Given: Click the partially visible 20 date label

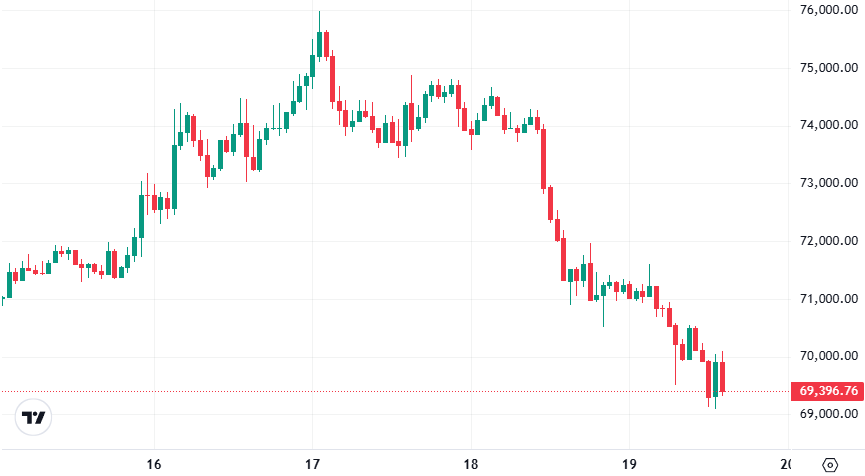Looking at the screenshot, I should (784, 464).
